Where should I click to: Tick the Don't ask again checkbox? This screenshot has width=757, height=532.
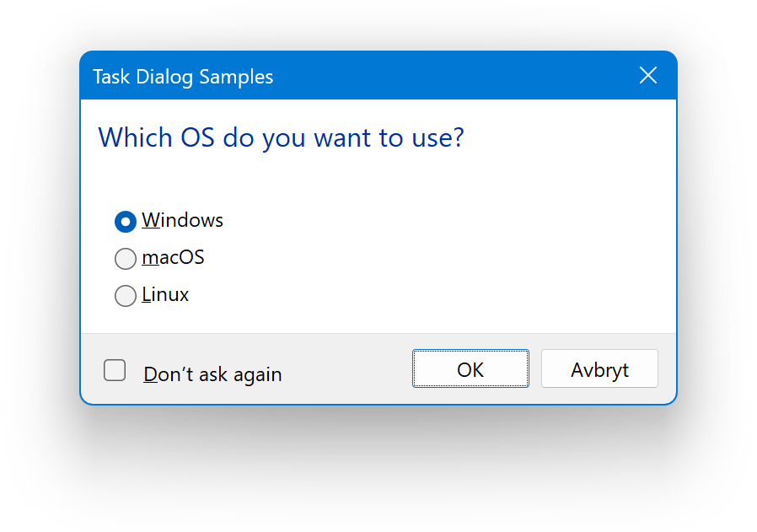tap(115, 370)
